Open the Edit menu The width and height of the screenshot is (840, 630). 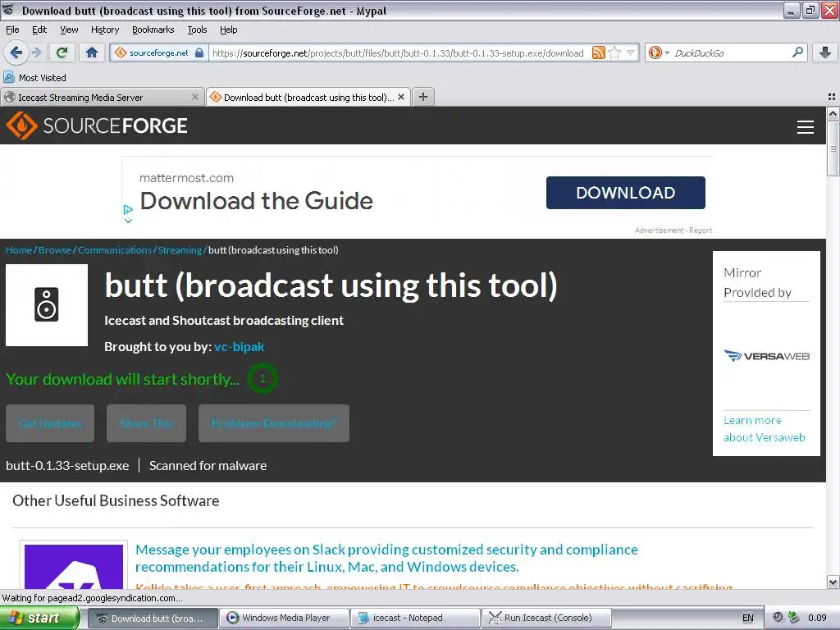pyautogui.click(x=39, y=30)
